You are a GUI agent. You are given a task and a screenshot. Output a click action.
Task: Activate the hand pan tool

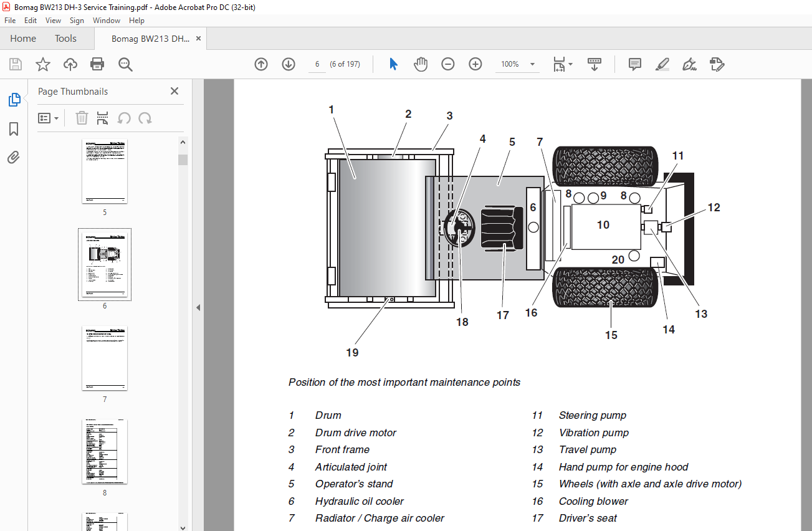click(421, 64)
